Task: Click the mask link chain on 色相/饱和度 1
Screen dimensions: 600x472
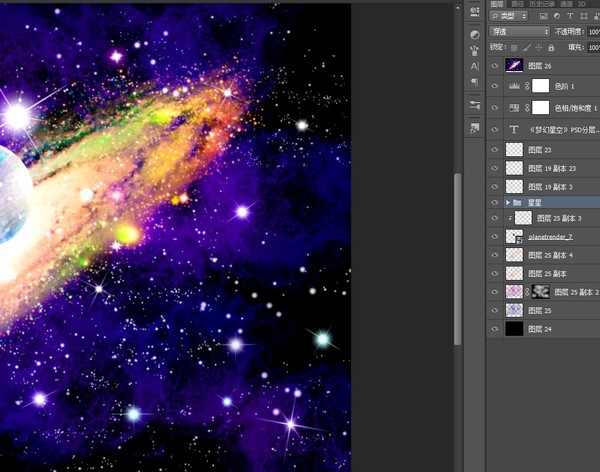Action: coord(527,108)
